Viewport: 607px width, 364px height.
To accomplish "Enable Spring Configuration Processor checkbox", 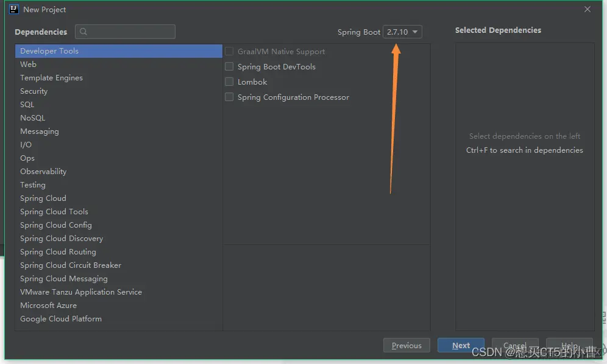I will point(229,97).
